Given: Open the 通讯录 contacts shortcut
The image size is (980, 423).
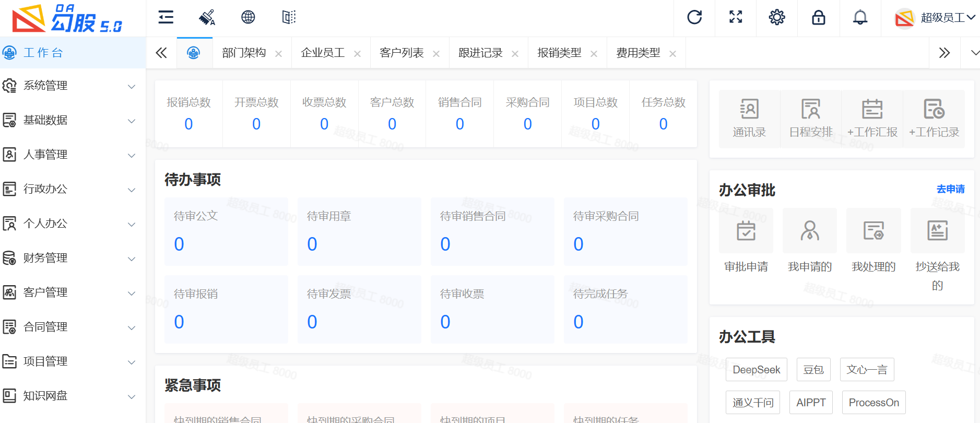Looking at the screenshot, I should [x=749, y=119].
